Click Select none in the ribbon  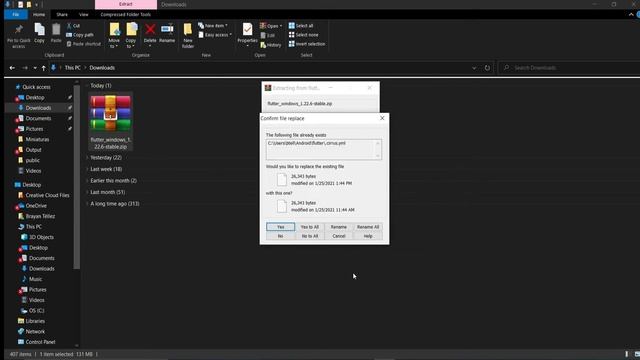303,35
